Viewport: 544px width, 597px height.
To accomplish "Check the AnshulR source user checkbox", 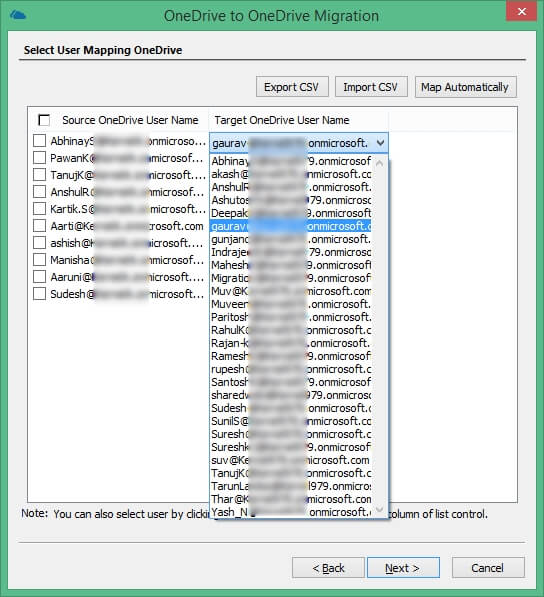I will pyautogui.click(x=40, y=192).
